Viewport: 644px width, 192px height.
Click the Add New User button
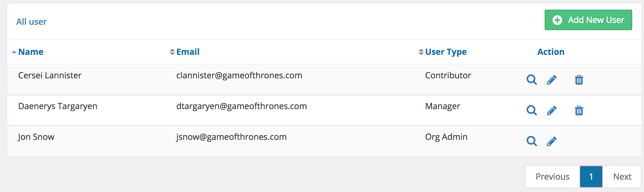pyautogui.click(x=588, y=20)
